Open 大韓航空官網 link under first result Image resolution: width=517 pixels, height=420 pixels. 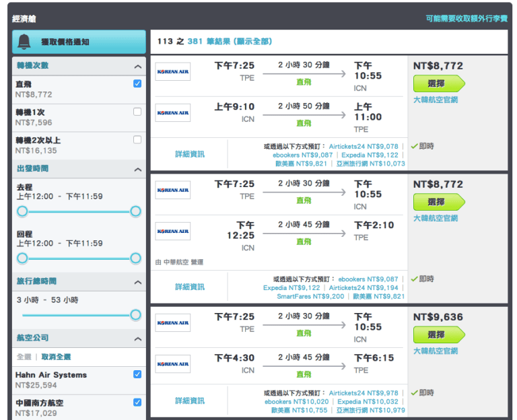click(436, 100)
